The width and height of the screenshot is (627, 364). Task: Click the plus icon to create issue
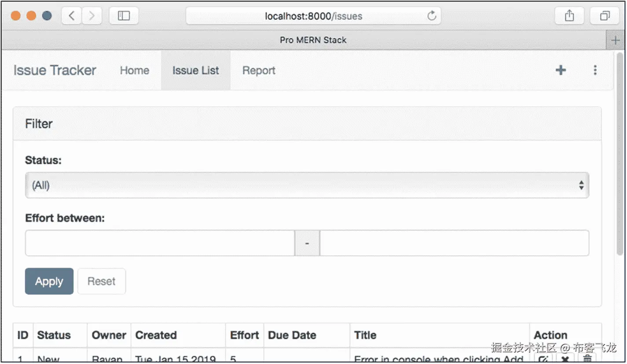coord(561,70)
